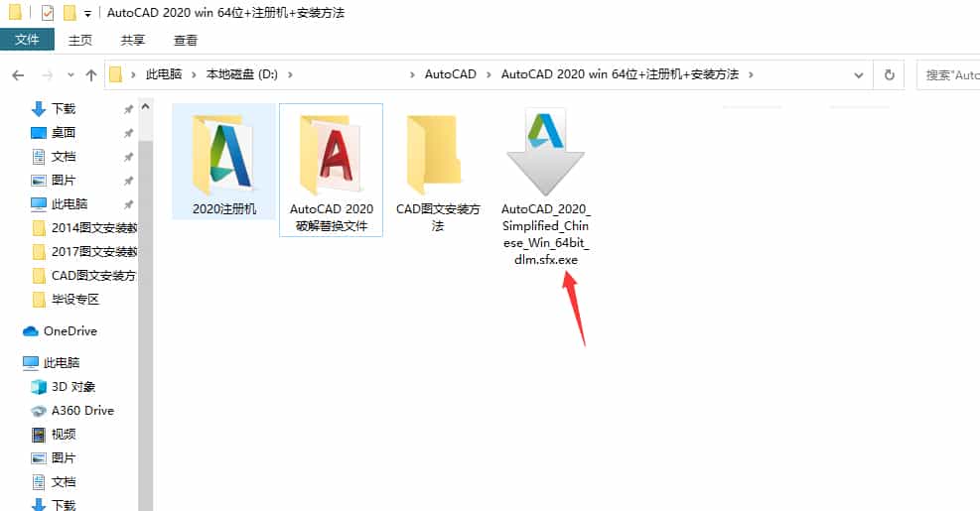The height and width of the screenshot is (511, 980).
Task: Unpin 此电脑 using its pin icon
Action: point(128,204)
